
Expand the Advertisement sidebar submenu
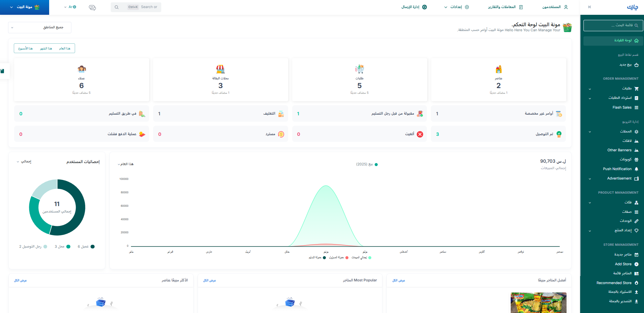[x=589, y=179]
